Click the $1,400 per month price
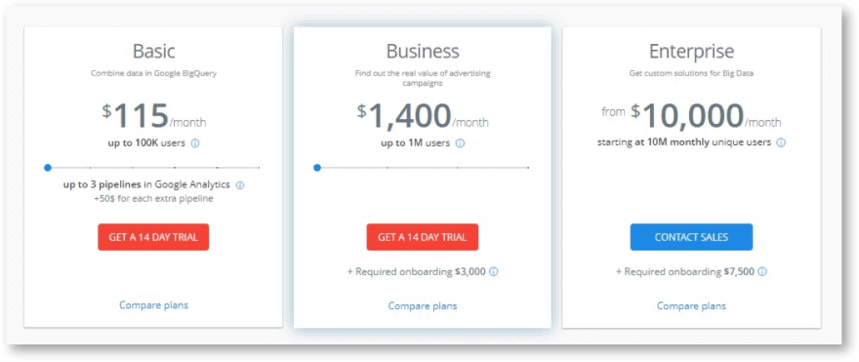This screenshot has width=859, height=362. pyautogui.click(x=422, y=116)
